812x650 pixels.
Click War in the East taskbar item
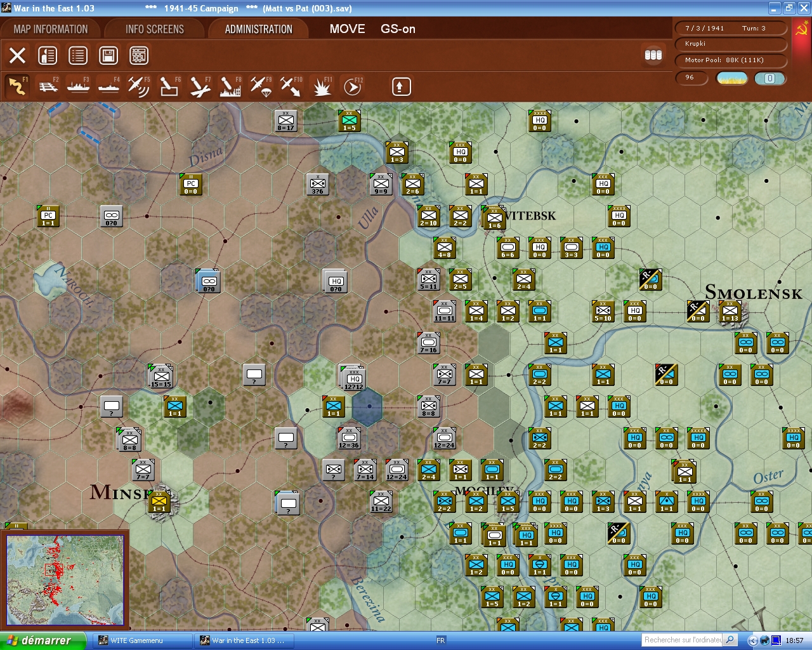click(x=243, y=640)
